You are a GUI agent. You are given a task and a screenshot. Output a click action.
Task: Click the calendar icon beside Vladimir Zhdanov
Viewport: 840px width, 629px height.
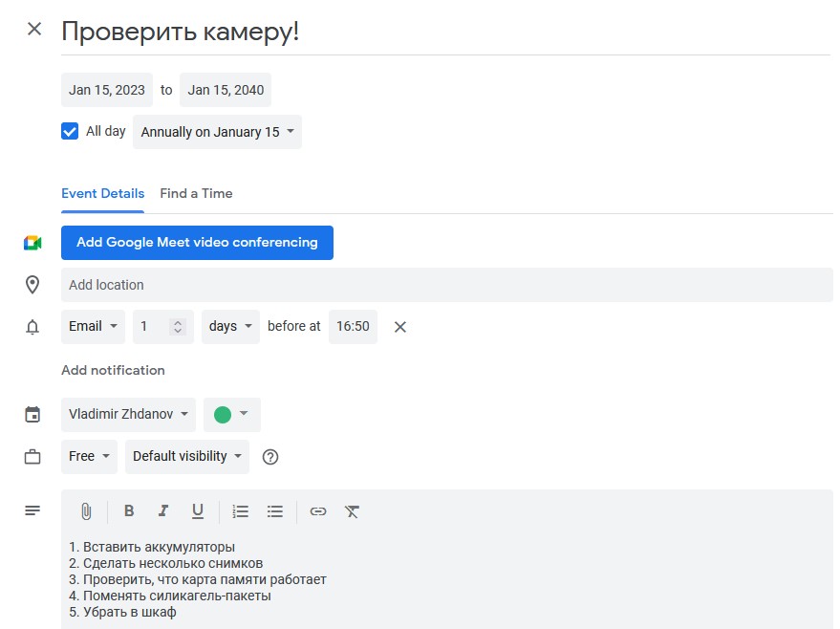[32, 415]
